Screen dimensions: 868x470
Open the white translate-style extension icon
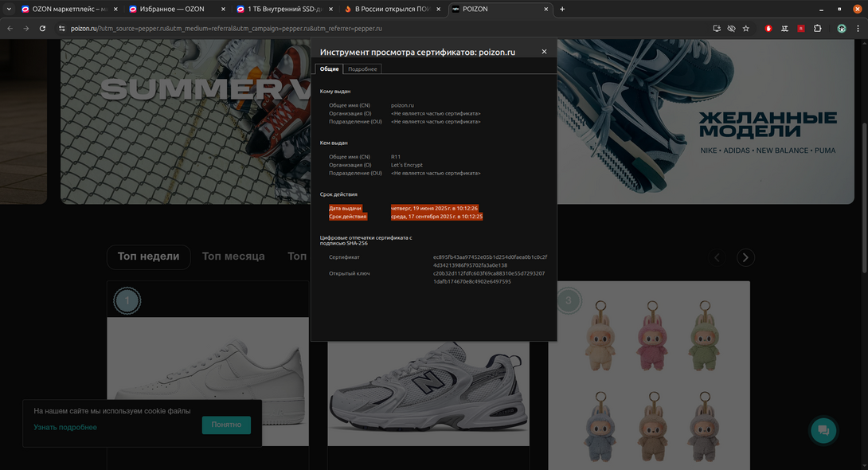784,28
